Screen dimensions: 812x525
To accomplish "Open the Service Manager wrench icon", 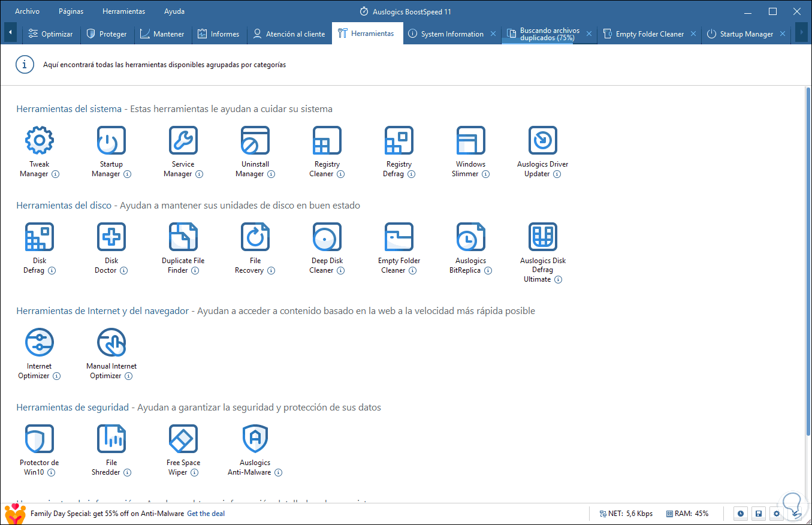I will (183, 141).
